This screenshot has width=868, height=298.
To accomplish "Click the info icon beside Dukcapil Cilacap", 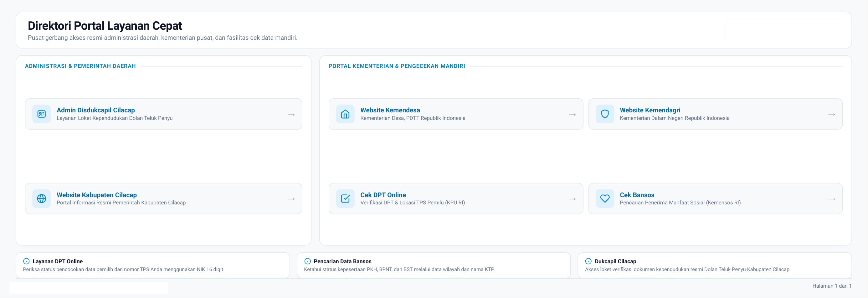I will (x=588, y=261).
